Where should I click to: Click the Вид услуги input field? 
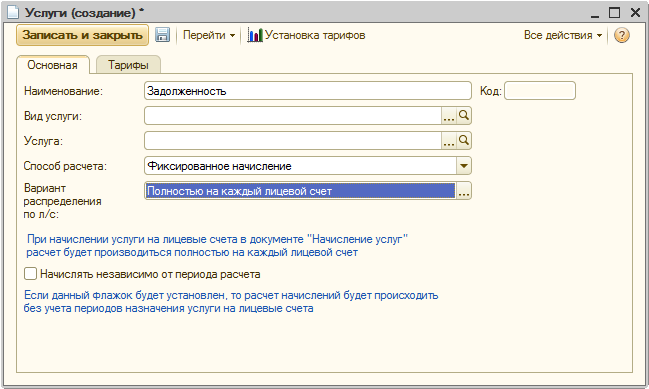(x=293, y=116)
